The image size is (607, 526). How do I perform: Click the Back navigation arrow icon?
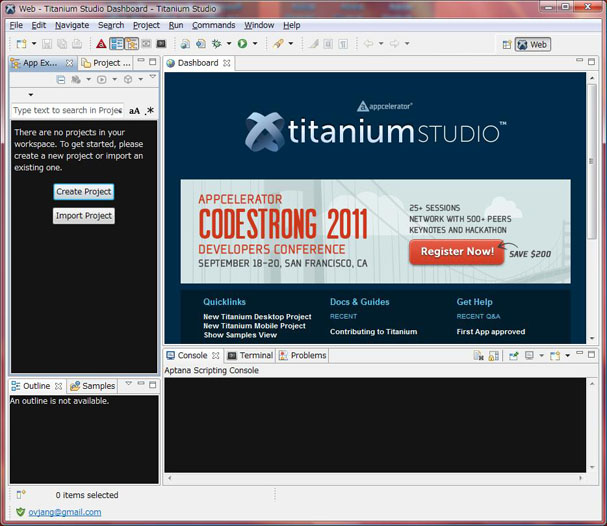pos(368,44)
